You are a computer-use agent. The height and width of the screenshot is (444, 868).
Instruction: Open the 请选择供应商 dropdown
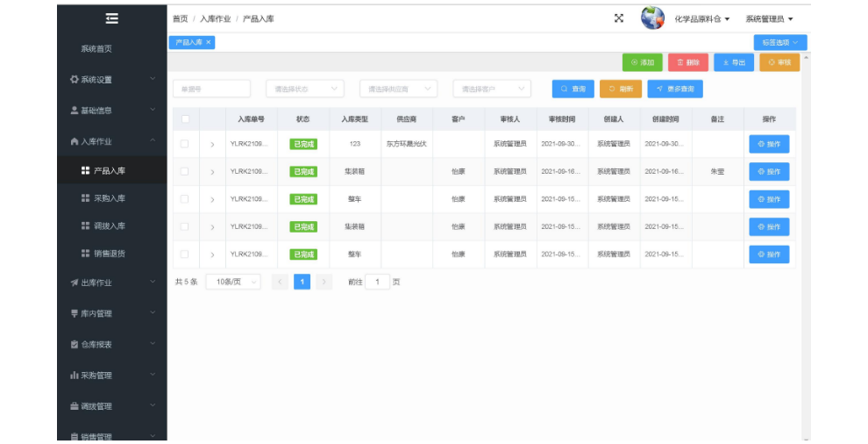[399, 89]
